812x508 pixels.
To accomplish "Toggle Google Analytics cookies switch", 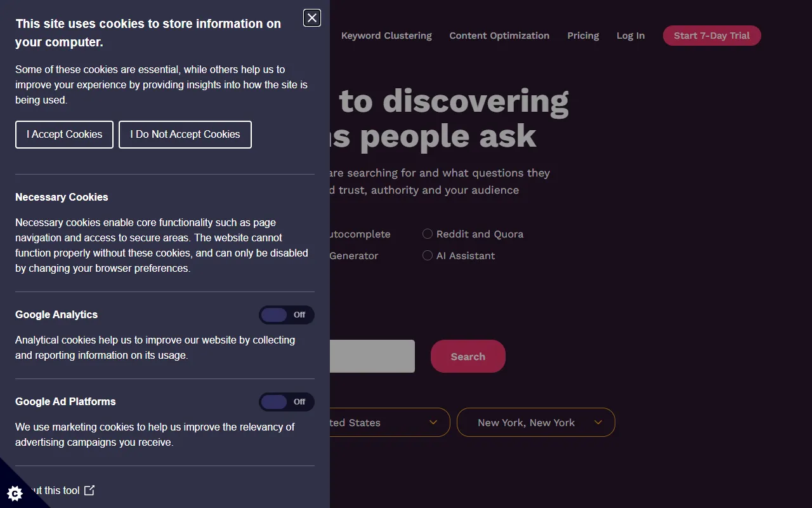I will click(286, 315).
